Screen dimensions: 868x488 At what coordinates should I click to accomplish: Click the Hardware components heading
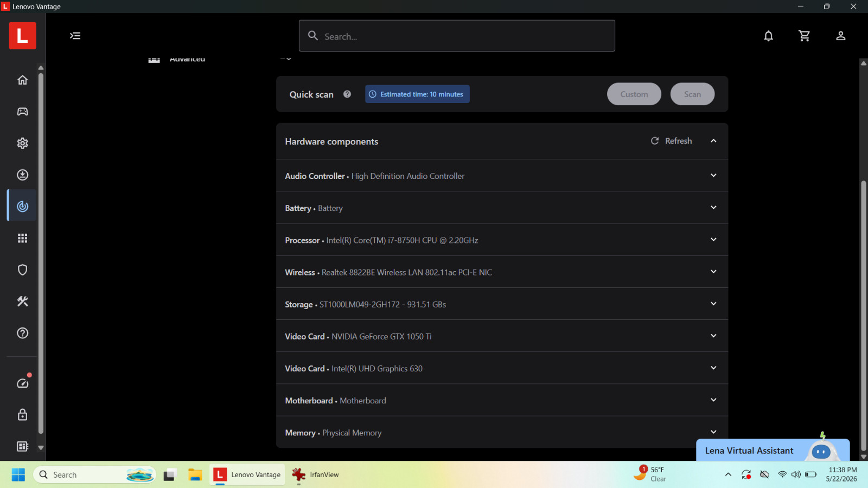(x=331, y=142)
